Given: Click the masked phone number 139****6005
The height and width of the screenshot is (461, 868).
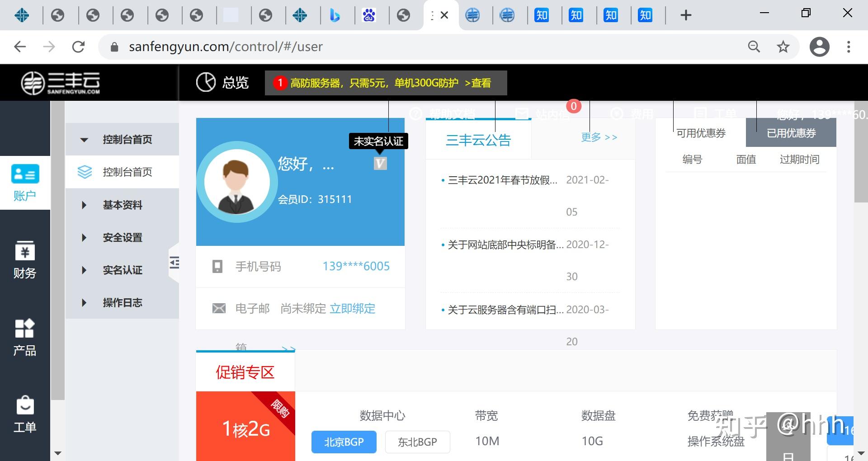Looking at the screenshot, I should (x=356, y=266).
